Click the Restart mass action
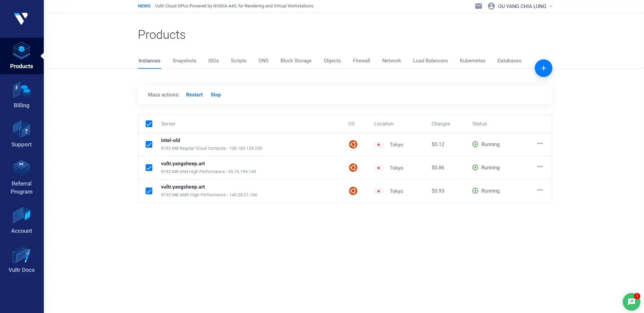This screenshot has width=644, height=313. (194, 95)
